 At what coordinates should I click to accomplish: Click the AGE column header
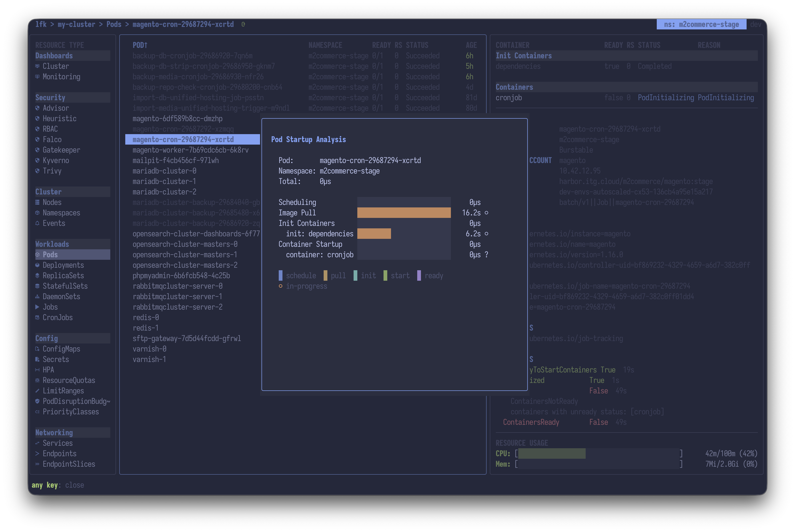(471, 45)
